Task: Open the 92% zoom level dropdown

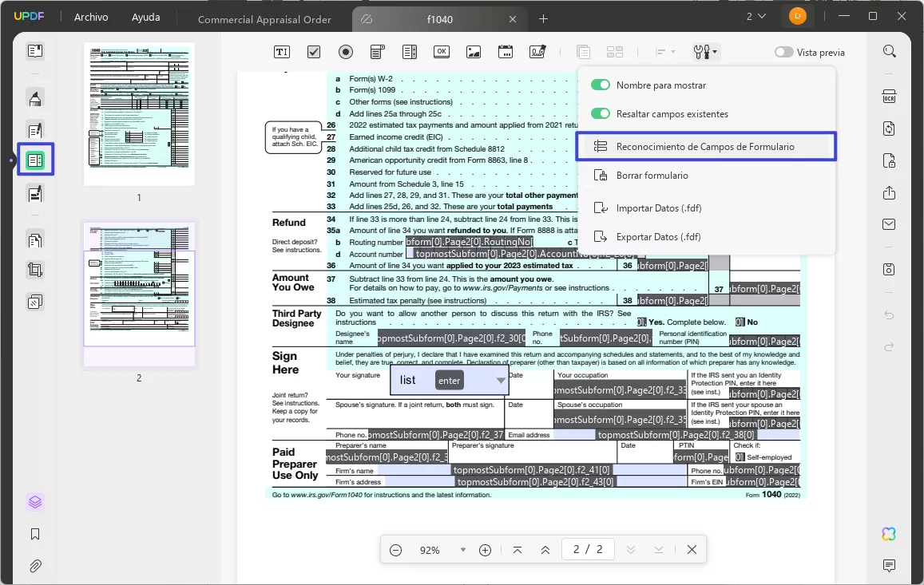Action: pyautogui.click(x=463, y=550)
